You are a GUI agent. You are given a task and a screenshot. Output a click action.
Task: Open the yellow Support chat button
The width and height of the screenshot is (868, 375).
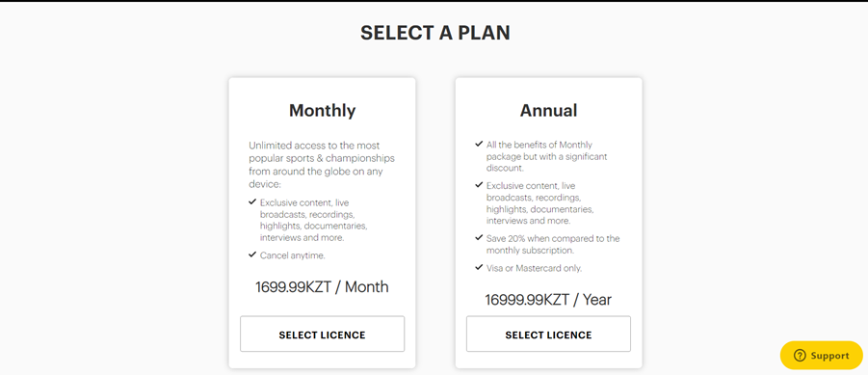tap(822, 356)
